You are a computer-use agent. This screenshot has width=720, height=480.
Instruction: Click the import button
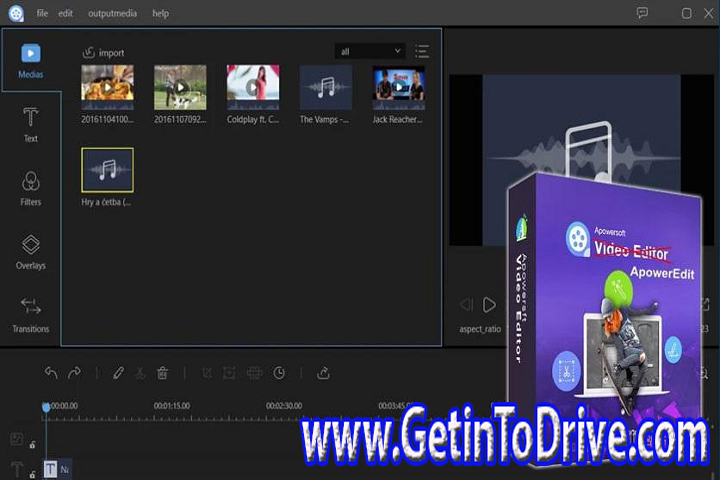(x=103, y=52)
